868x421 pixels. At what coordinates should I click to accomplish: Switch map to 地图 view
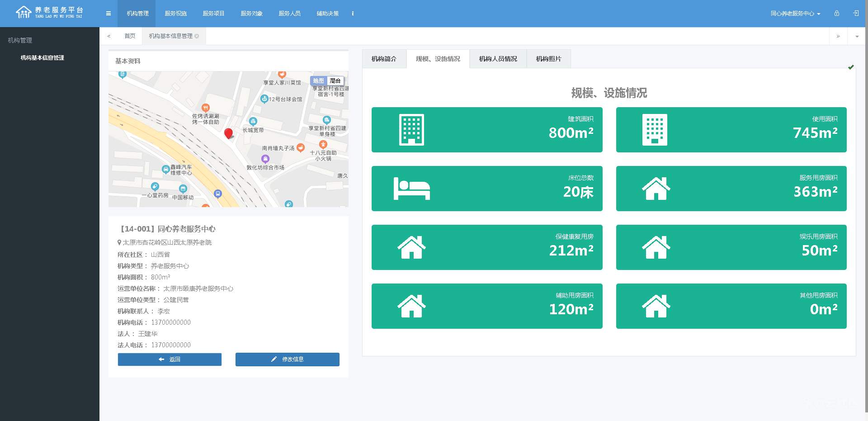[x=319, y=80]
